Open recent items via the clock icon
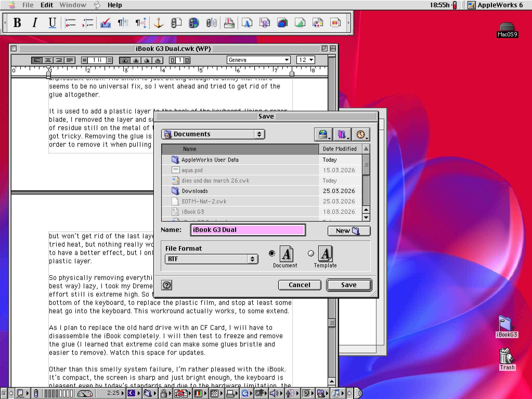The height and width of the screenshot is (399, 532). pyautogui.click(x=361, y=134)
